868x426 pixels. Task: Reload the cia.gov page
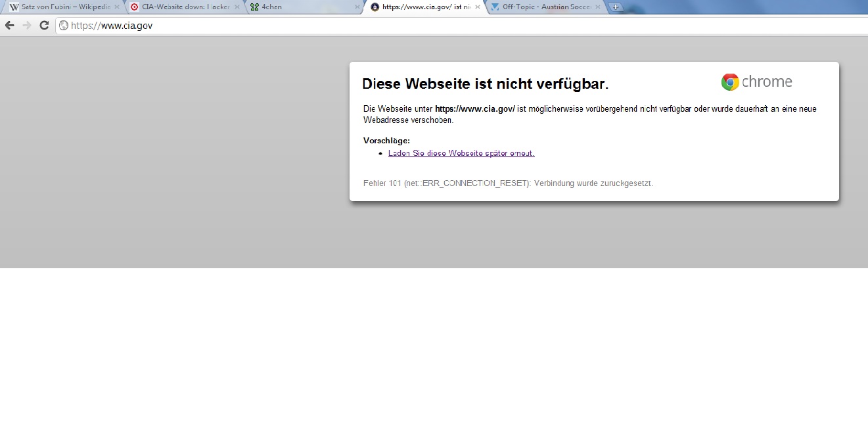click(44, 26)
